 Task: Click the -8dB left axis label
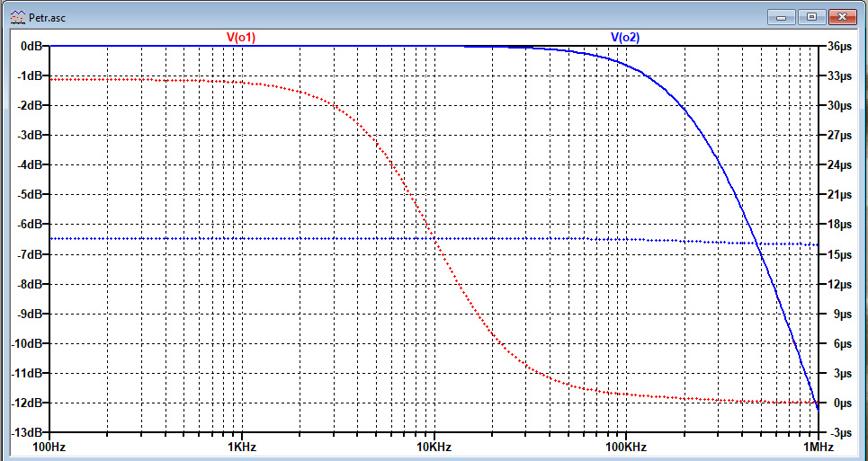(28, 285)
